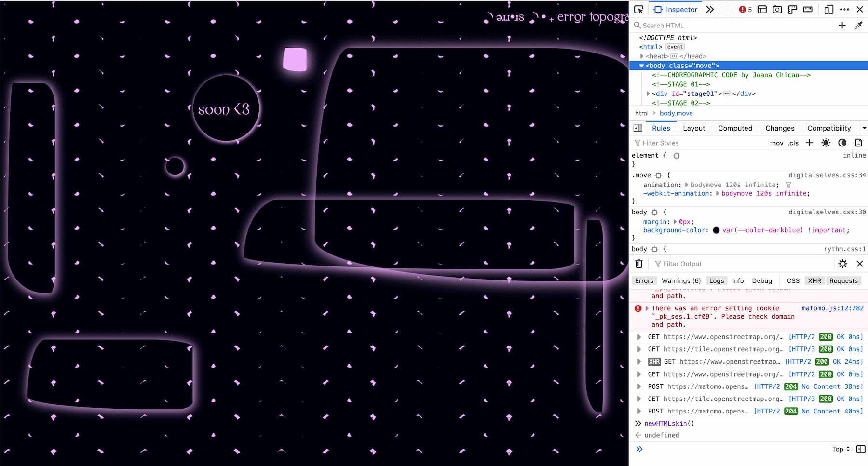Switch console to multi-line editor mode

(861, 449)
